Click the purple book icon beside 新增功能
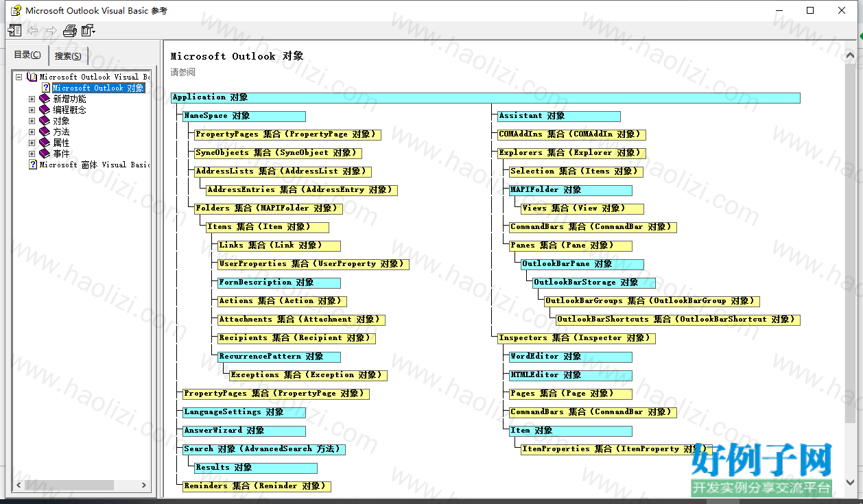The height and width of the screenshot is (504, 863). [x=45, y=99]
